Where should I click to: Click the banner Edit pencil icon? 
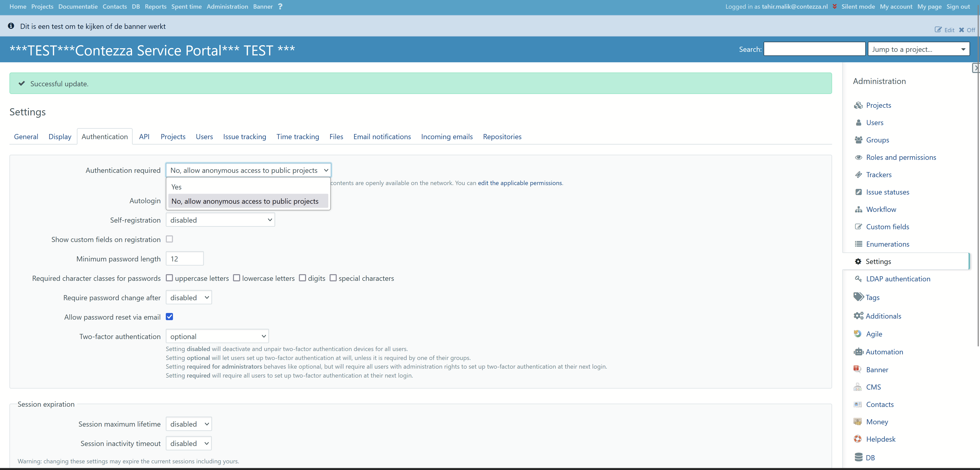938,30
